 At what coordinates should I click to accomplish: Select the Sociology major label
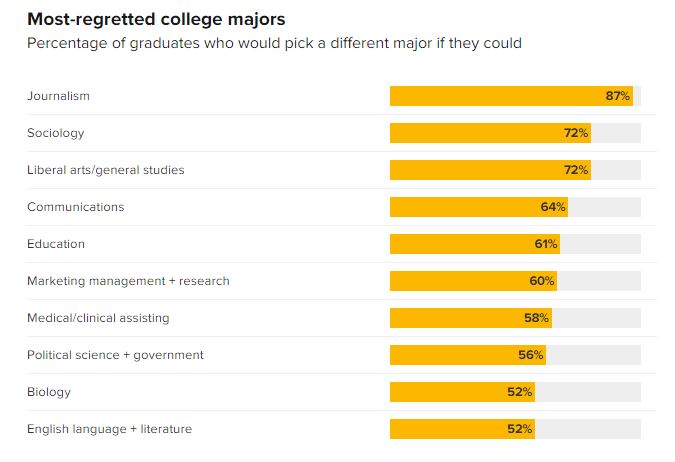(56, 133)
